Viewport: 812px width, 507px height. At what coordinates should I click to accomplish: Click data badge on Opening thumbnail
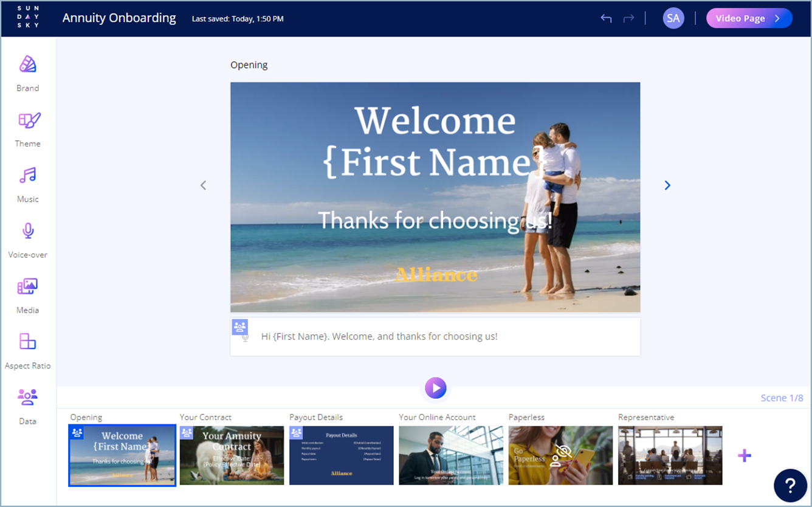pos(77,433)
